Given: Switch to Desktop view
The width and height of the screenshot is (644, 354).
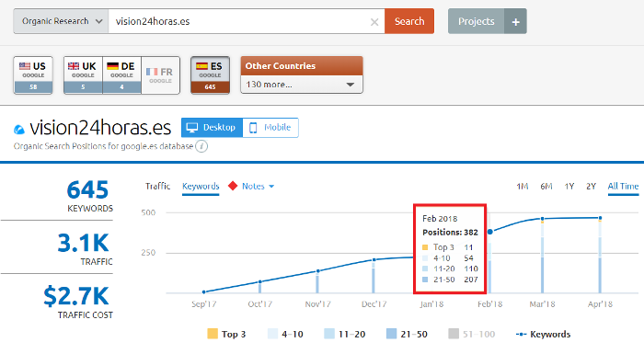Looking at the screenshot, I should click(x=212, y=128).
